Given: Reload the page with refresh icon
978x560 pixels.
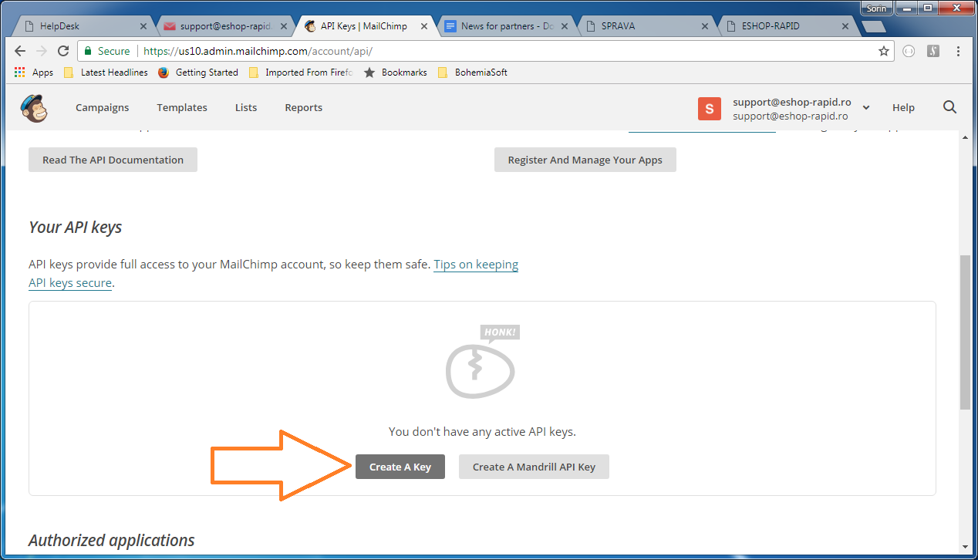Looking at the screenshot, I should (63, 51).
